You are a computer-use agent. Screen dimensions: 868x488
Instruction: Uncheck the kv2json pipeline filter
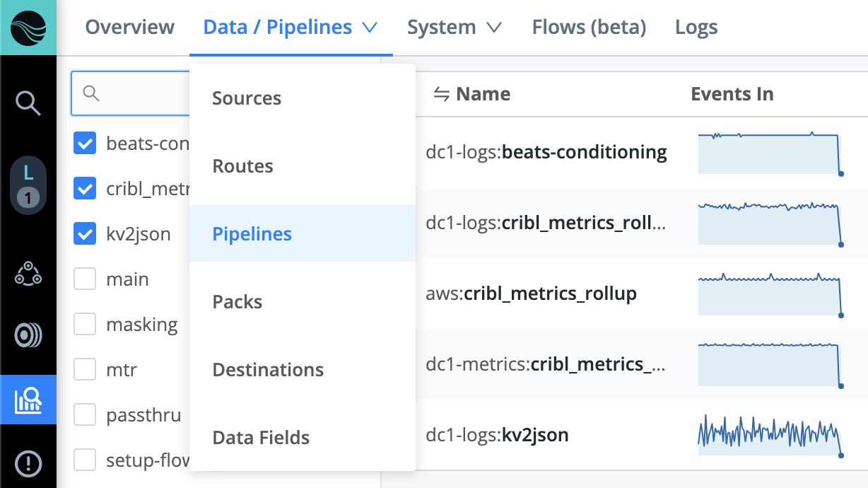[84, 233]
